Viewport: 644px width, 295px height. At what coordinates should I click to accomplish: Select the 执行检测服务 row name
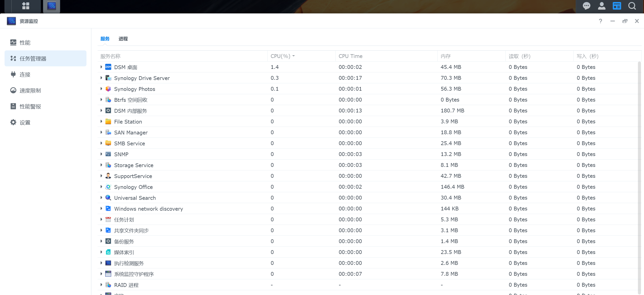point(129,263)
